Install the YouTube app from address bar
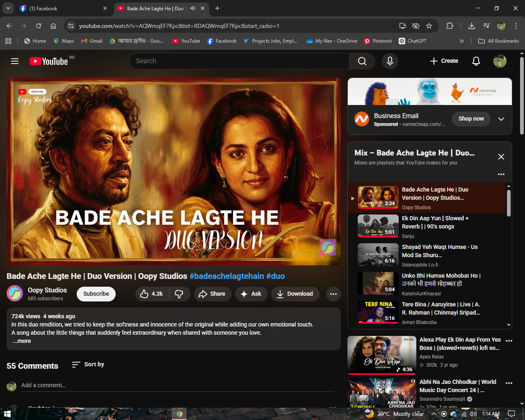This screenshot has width=525, height=420. (403, 26)
